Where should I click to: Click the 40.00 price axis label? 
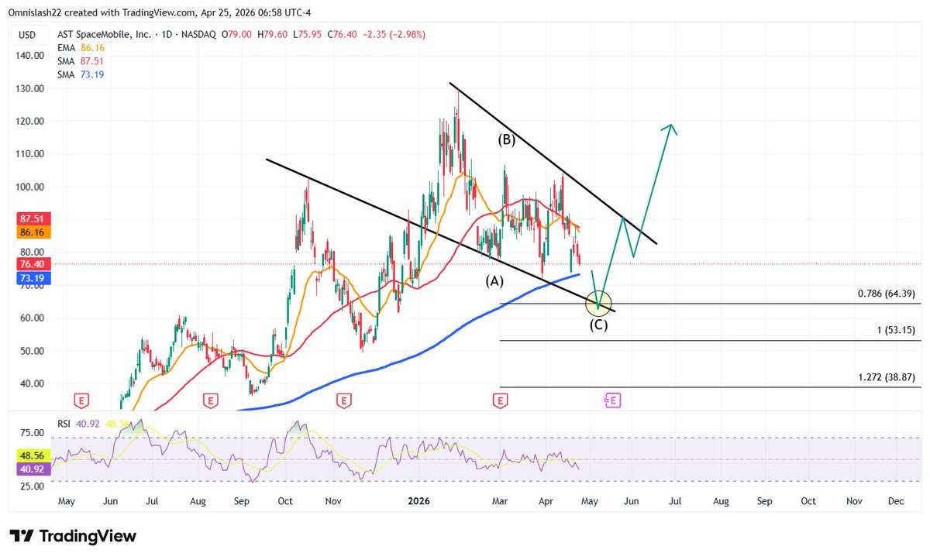click(31, 383)
